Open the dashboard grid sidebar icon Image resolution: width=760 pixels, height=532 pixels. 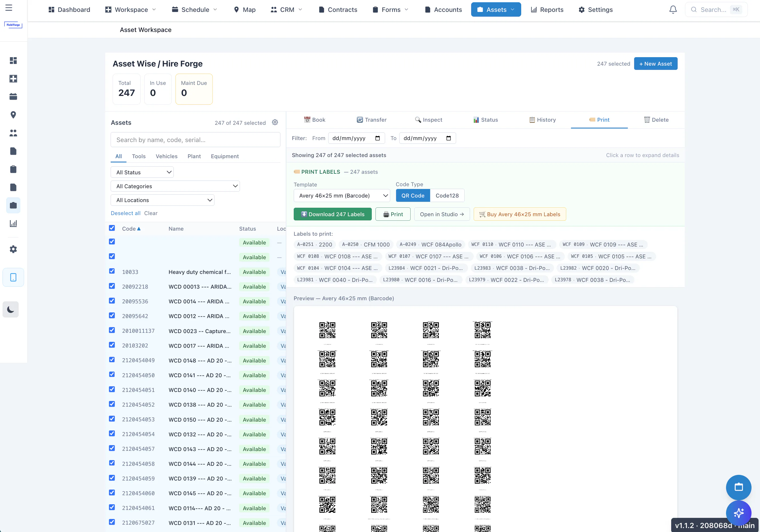[x=13, y=61]
